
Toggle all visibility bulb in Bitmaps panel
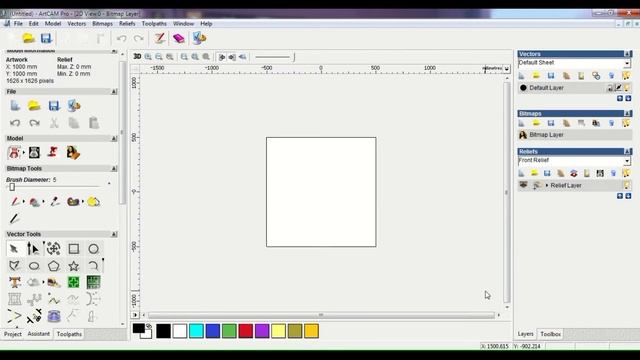[x=626, y=123]
